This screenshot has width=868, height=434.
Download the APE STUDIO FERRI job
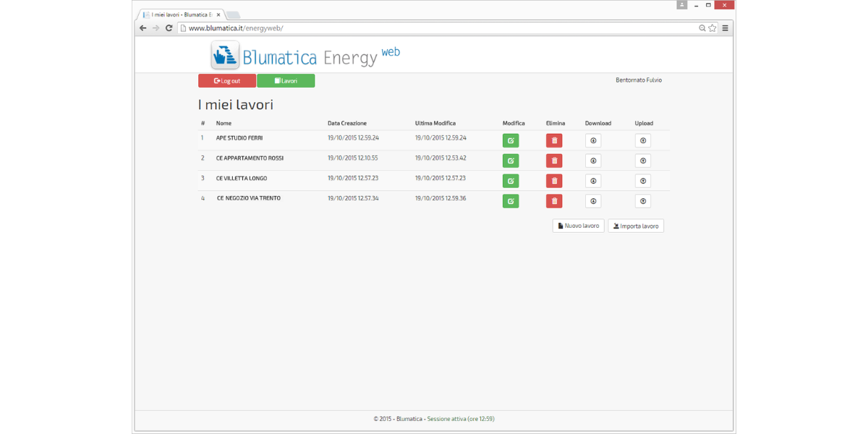pyautogui.click(x=593, y=140)
